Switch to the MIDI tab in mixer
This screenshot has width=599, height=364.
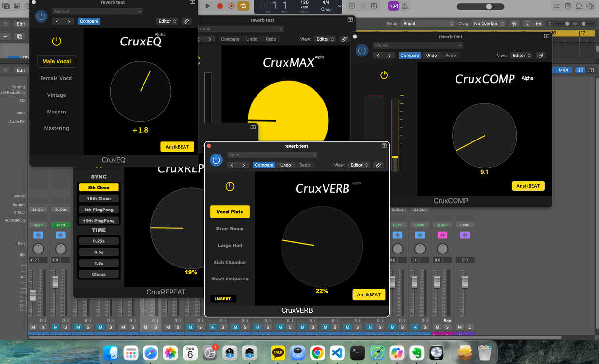pos(563,70)
